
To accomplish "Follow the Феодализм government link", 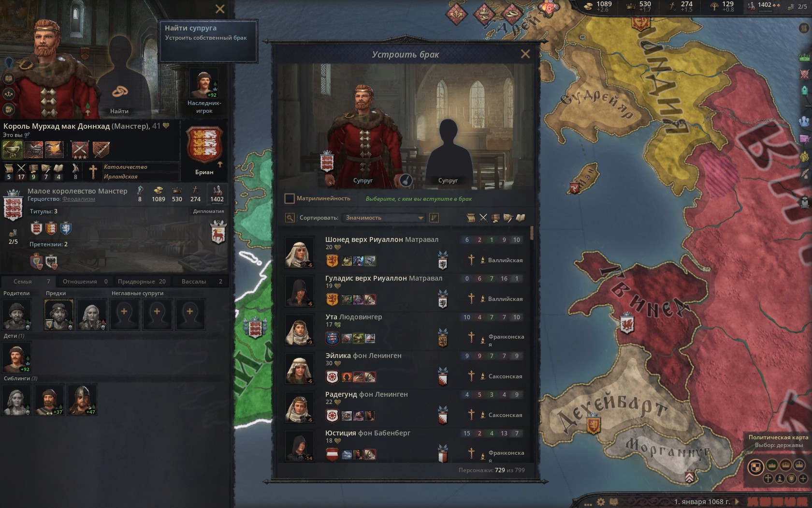I will pyautogui.click(x=79, y=199).
